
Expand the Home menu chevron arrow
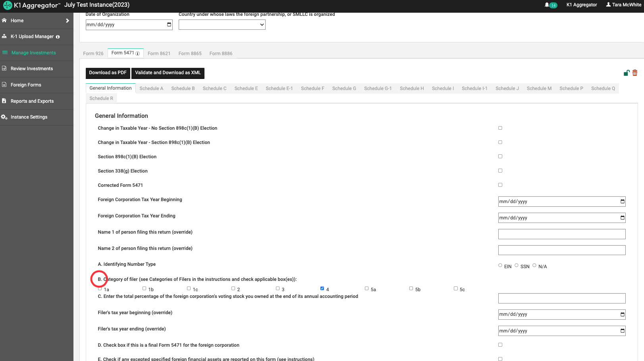pos(67,21)
